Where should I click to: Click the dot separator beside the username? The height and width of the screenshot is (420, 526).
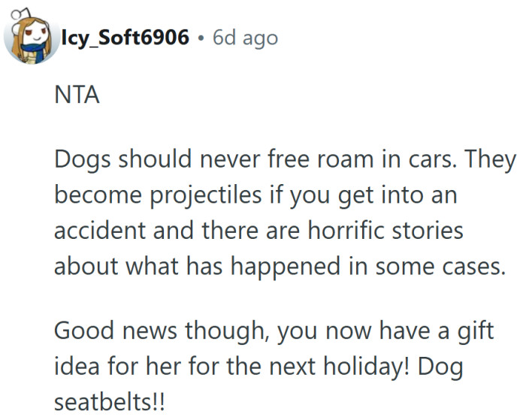tap(201, 38)
